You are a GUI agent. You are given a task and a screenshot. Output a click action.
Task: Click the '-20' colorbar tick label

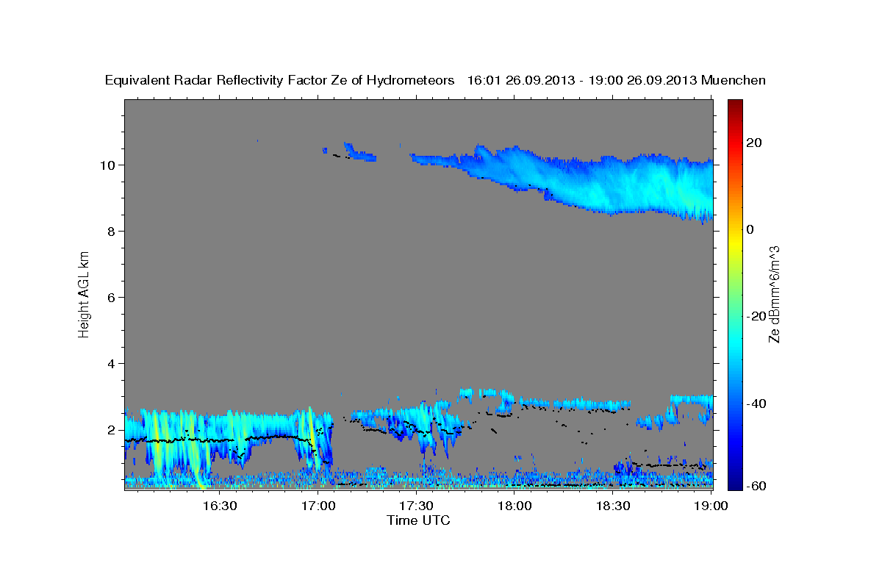tap(757, 316)
